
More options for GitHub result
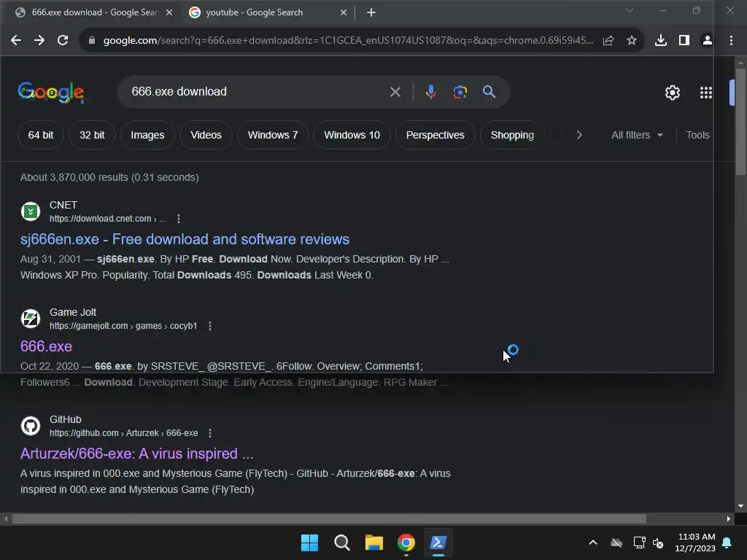point(210,433)
